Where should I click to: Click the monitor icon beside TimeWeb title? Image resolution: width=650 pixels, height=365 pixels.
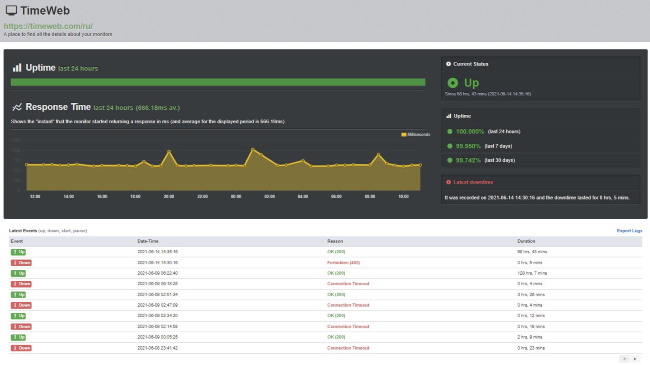(11, 10)
